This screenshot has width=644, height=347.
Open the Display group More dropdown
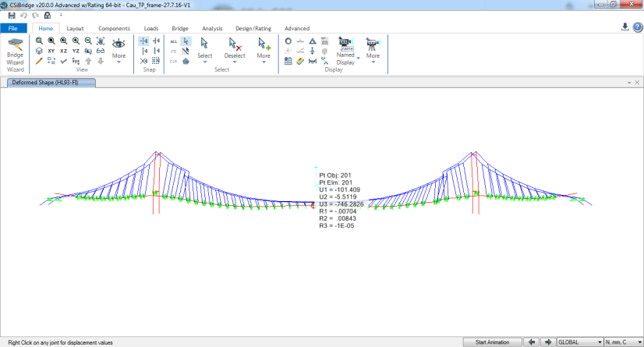[x=373, y=51]
